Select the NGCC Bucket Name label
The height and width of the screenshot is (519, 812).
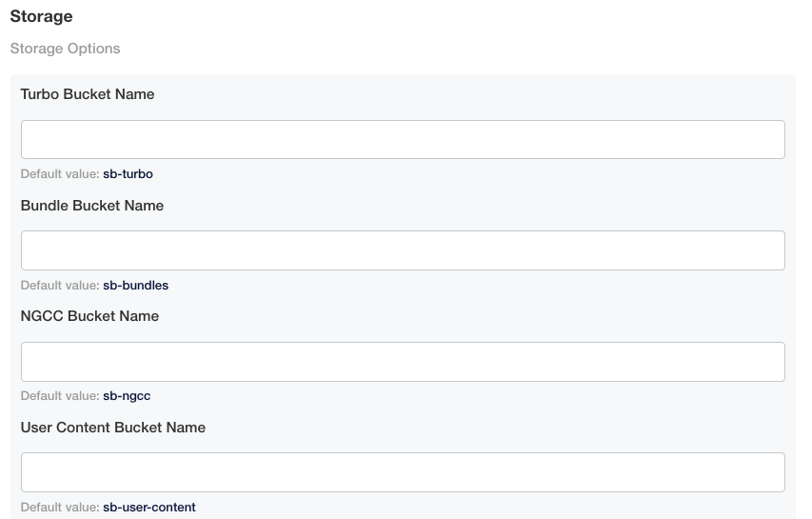[89, 316]
